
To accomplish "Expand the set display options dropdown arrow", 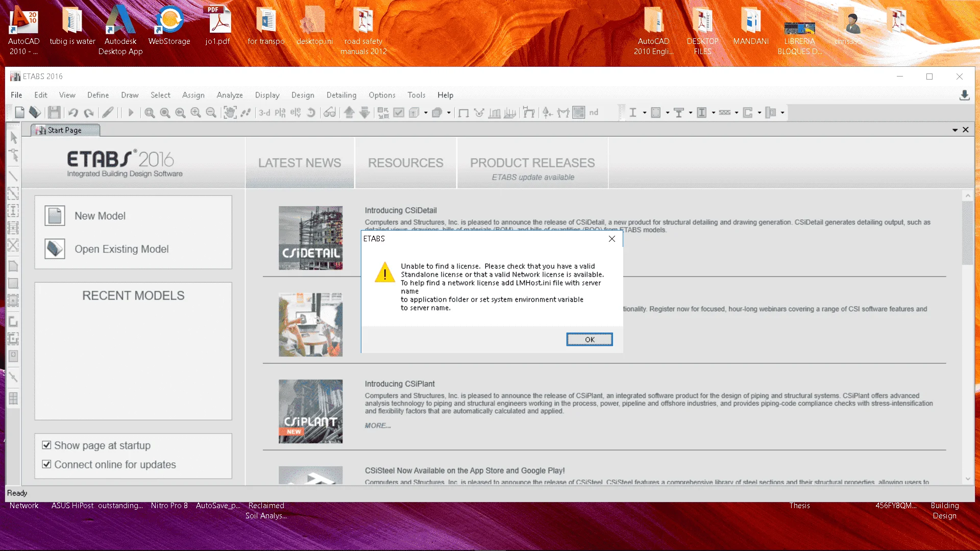I will click(x=426, y=113).
